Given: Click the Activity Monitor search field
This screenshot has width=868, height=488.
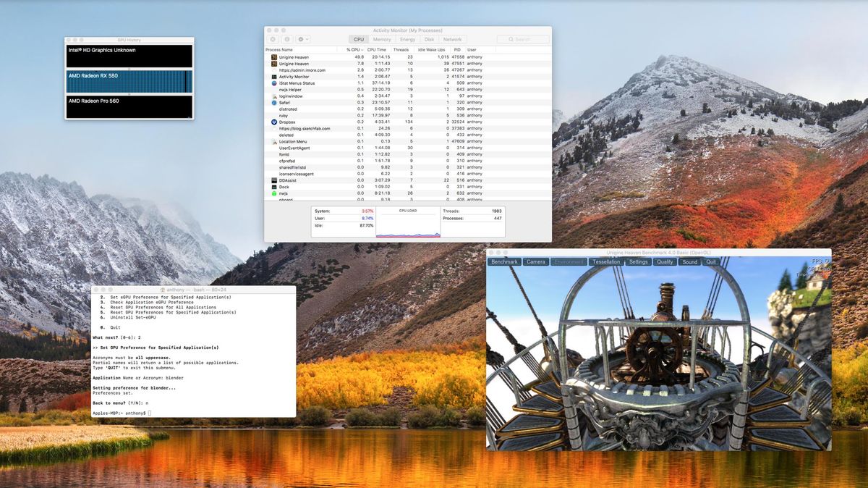Looking at the screenshot, I should click(523, 38).
